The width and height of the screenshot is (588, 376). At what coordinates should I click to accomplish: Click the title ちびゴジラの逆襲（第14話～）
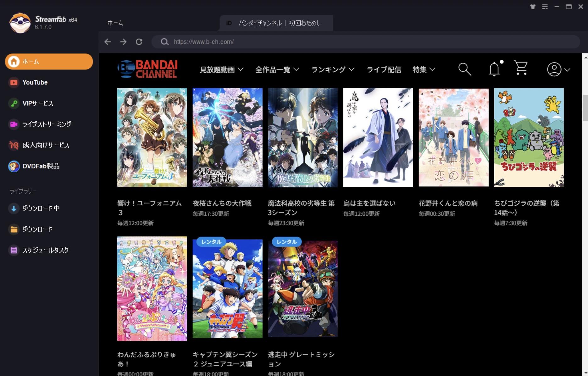(527, 208)
